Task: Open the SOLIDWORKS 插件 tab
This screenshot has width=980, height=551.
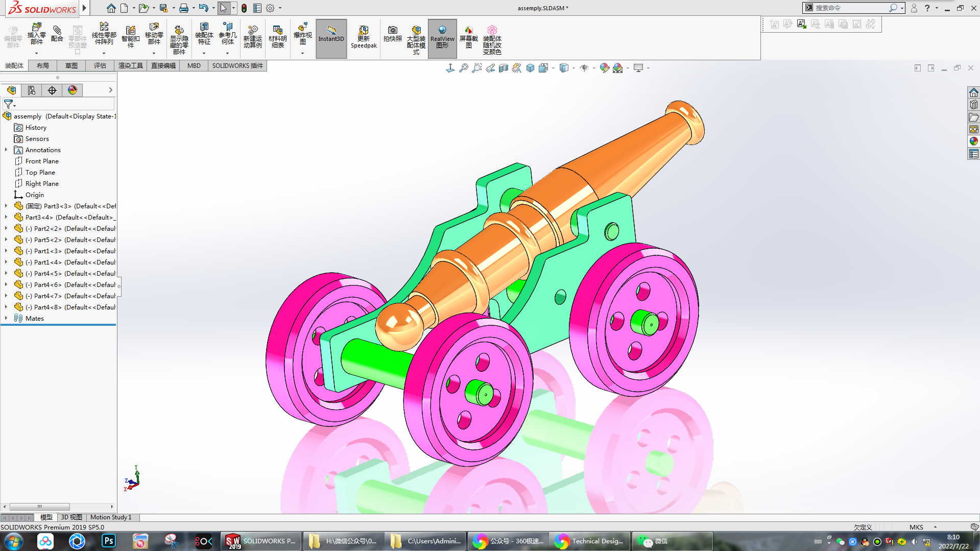Action: tap(237, 65)
